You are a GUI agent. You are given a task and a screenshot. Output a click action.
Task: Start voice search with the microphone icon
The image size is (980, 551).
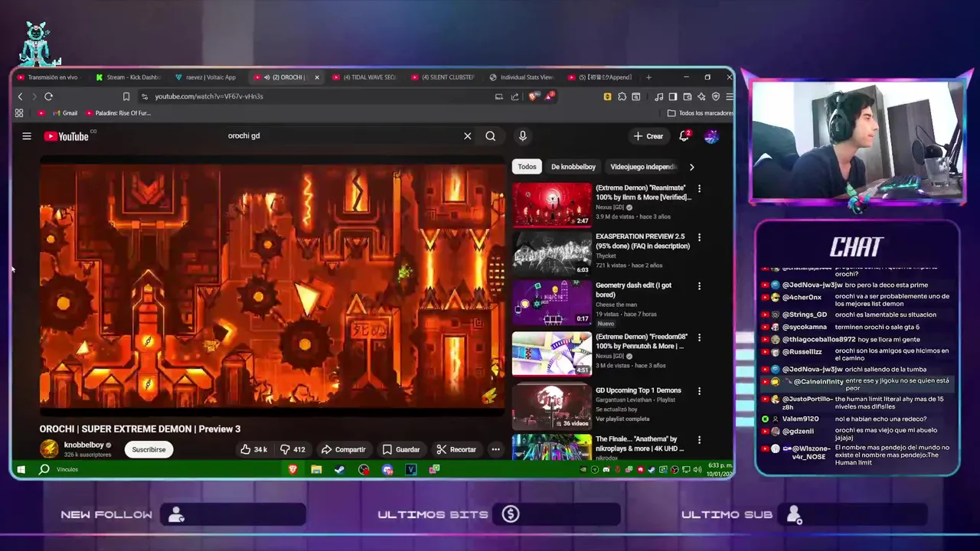click(523, 136)
